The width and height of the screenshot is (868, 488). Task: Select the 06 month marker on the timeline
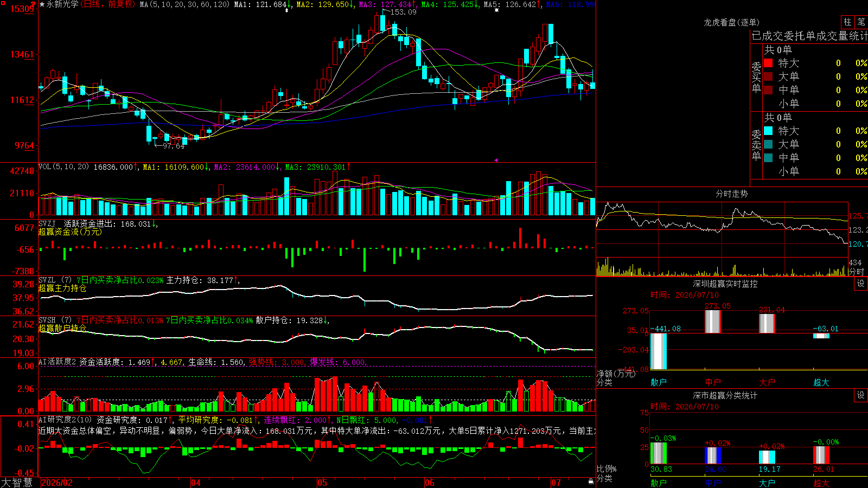430,483
